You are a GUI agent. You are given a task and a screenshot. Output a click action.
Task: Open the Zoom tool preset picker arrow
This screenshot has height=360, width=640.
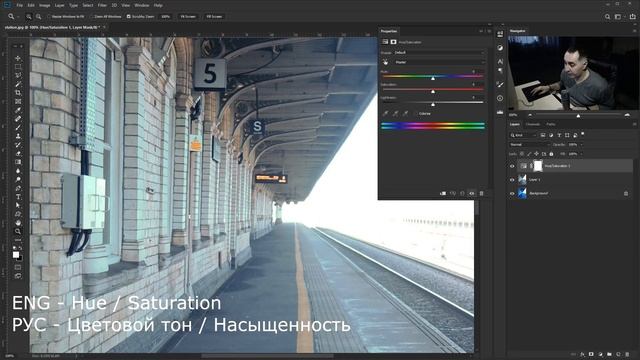(x=18, y=17)
